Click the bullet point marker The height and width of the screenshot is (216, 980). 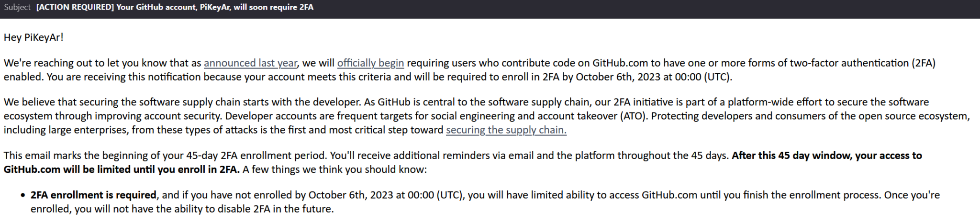tap(22, 195)
